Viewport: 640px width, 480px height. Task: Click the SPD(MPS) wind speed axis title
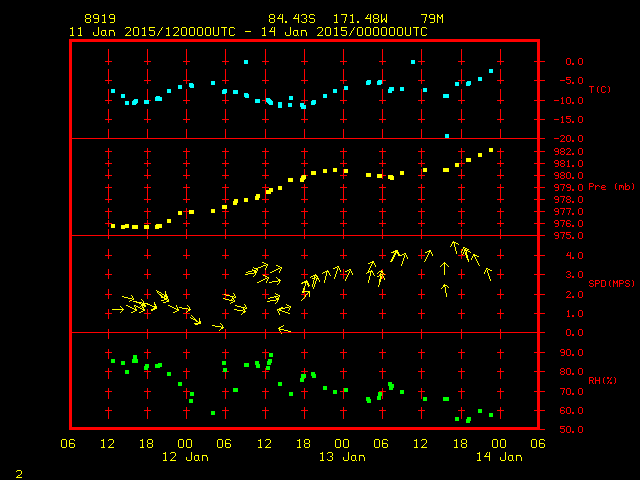point(611,283)
